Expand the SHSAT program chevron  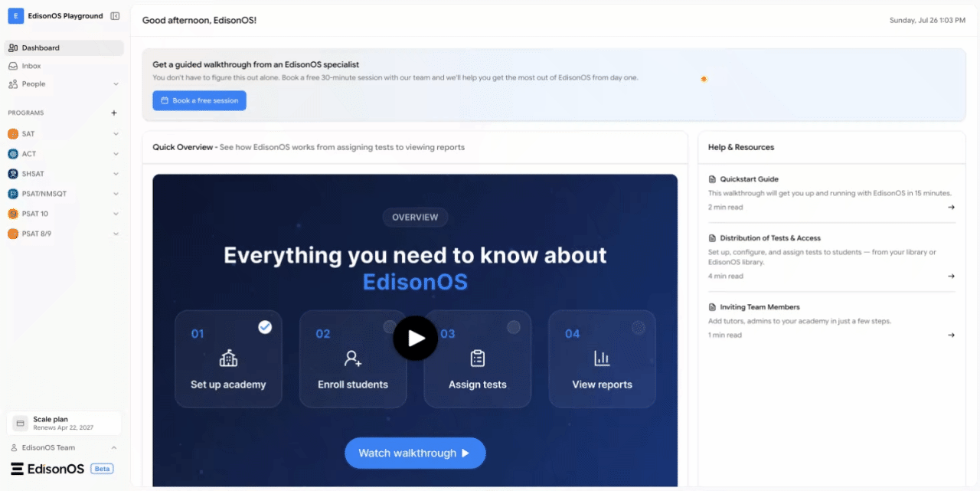[x=116, y=174]
